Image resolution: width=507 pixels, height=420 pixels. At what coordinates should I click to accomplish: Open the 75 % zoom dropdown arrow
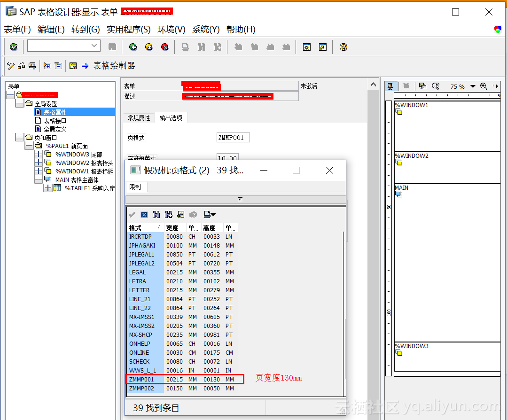point(473,86)
